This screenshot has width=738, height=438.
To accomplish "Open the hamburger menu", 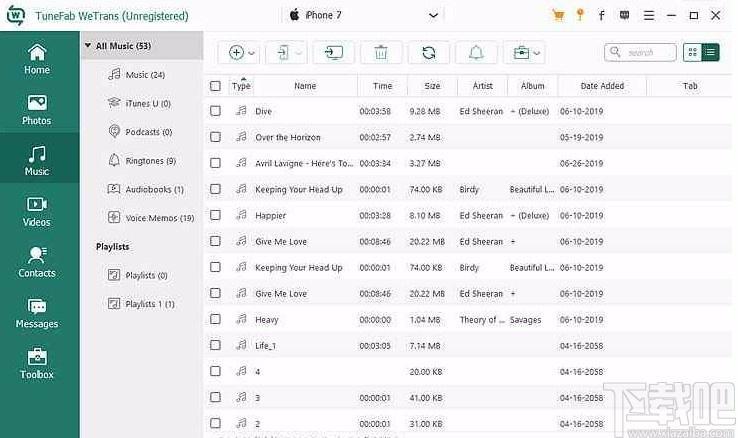I will (x=649, y=16).
